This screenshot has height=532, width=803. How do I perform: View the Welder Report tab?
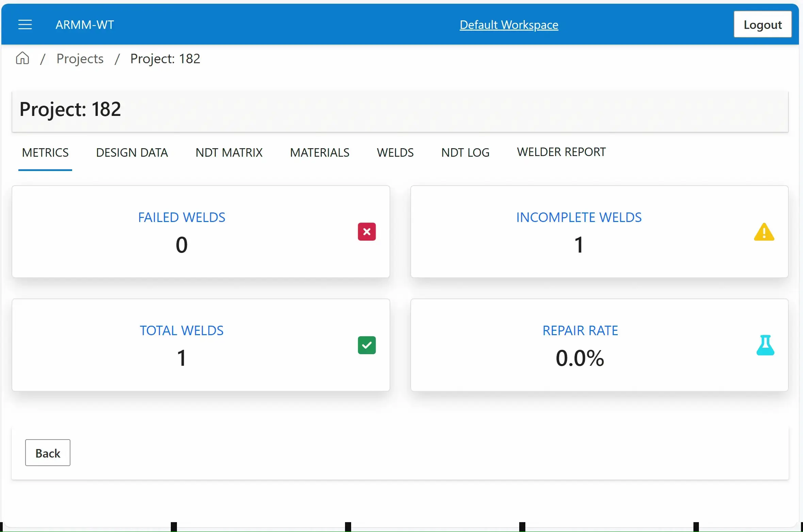(x=561, y=152)
